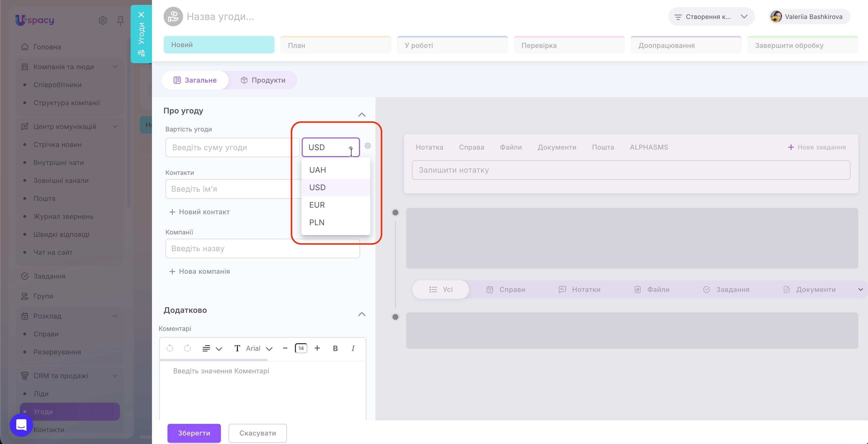This screenshot has width=868, height=444.
Task: Select the Новий pipeline stage
Action: click(x=219, y=45)
